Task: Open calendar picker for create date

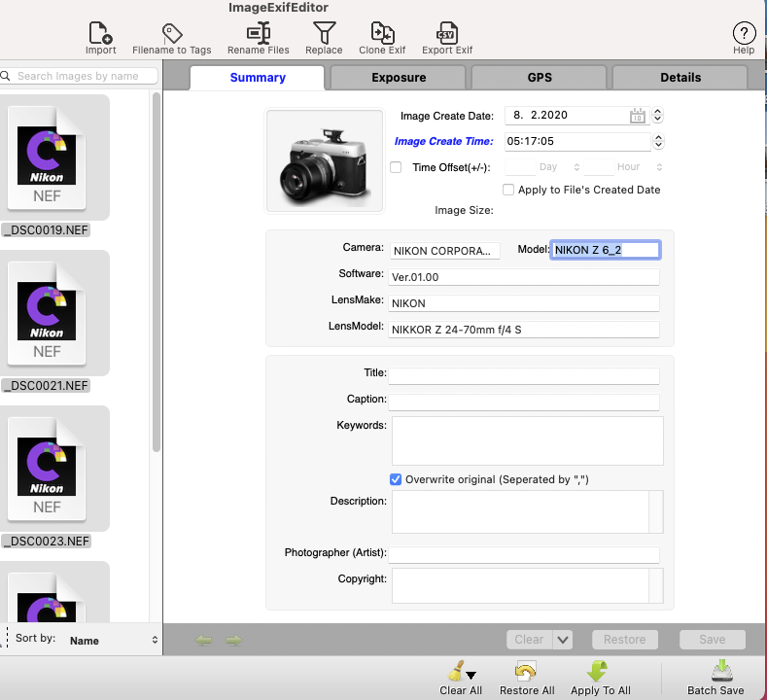Action: tap(638, 116)
